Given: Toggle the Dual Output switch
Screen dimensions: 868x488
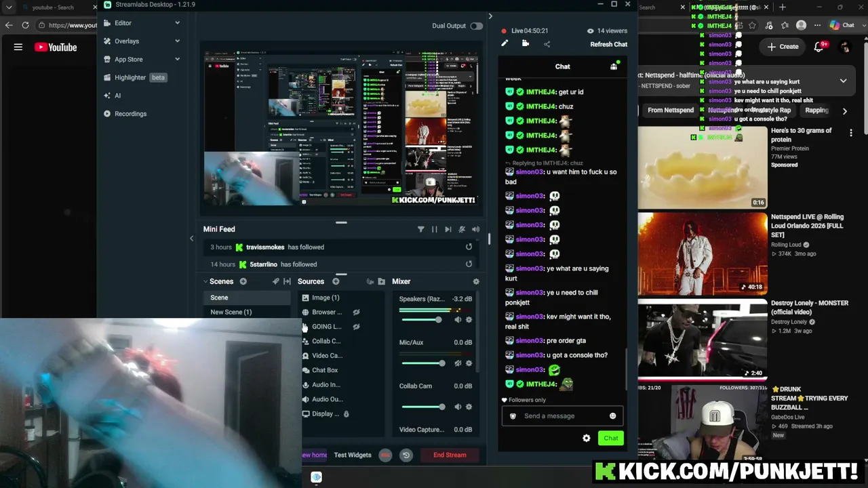Looking at the screenshot, I should 476,26.
